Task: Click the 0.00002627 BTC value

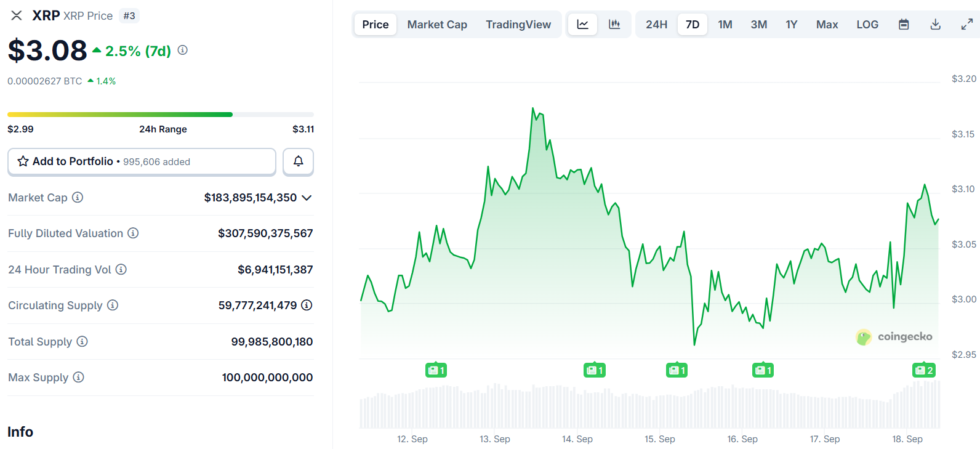Action: [44, 81]
